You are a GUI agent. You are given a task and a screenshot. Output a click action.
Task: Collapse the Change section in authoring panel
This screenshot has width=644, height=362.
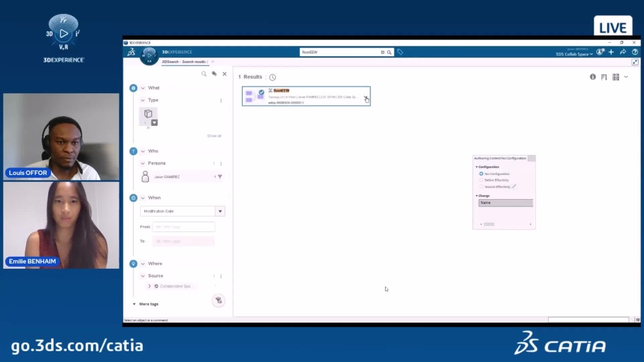(x=477, y=196)
